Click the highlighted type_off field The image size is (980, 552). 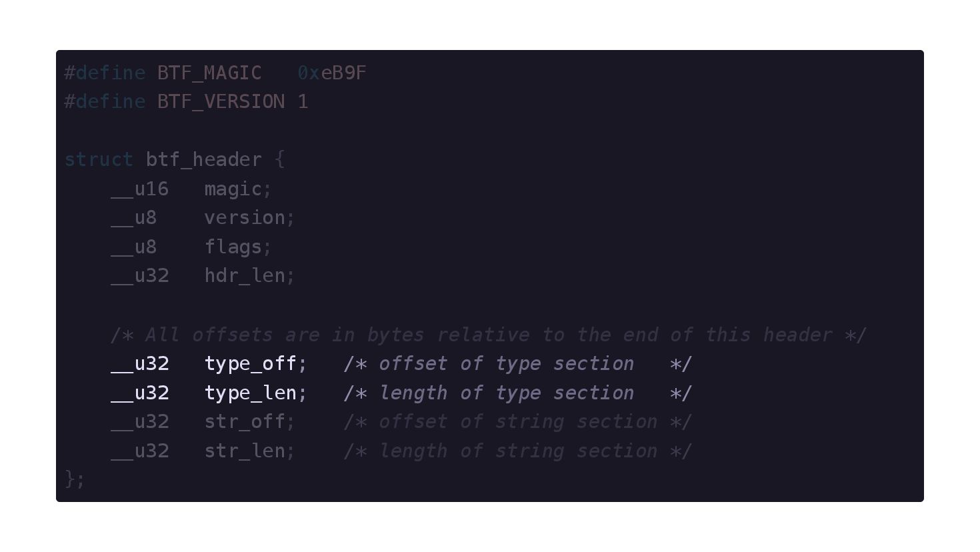pyautogui.click(x=250, y=364)
